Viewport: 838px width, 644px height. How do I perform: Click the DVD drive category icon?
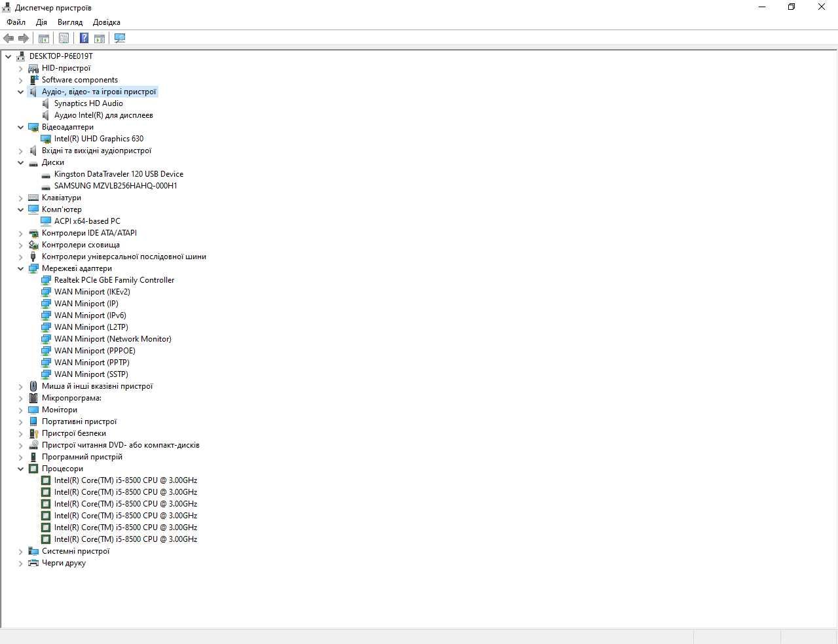(x=33, y=445)
